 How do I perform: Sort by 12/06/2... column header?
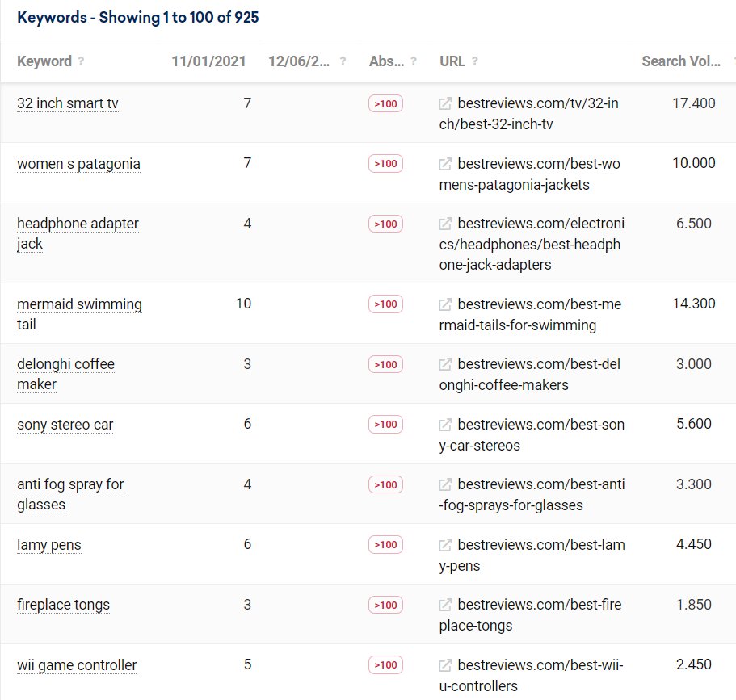(x=299, y=61)
